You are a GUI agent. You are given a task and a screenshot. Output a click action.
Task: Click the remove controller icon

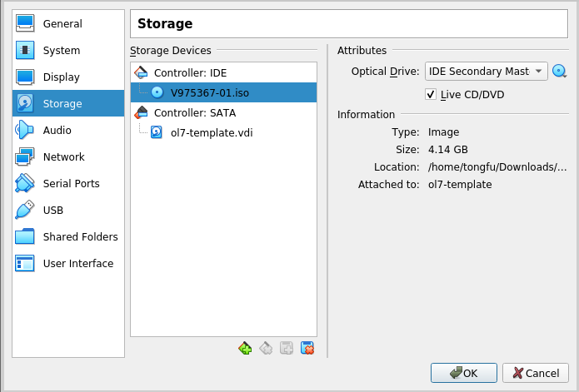[x=266, y=348]
